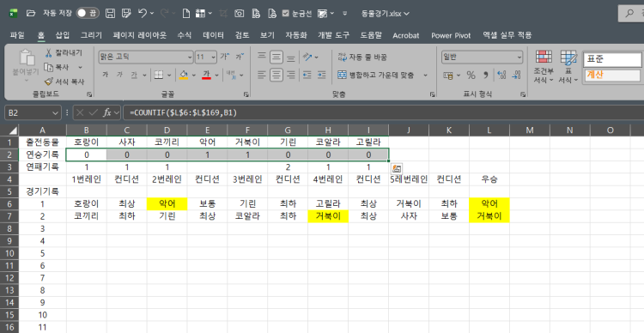This screenshot has width=644, height=333.
Task: Decrease font size with smaller 가 icon
Action: (x=240, y=57)
